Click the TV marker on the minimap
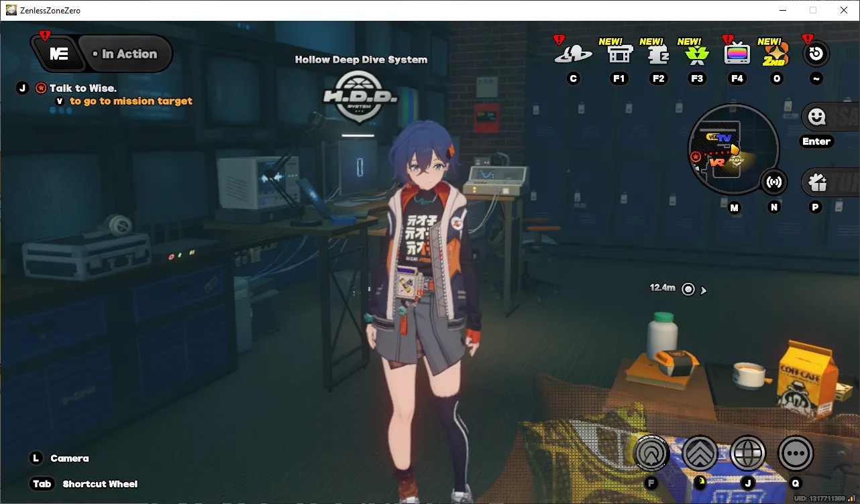 point(722,137)
